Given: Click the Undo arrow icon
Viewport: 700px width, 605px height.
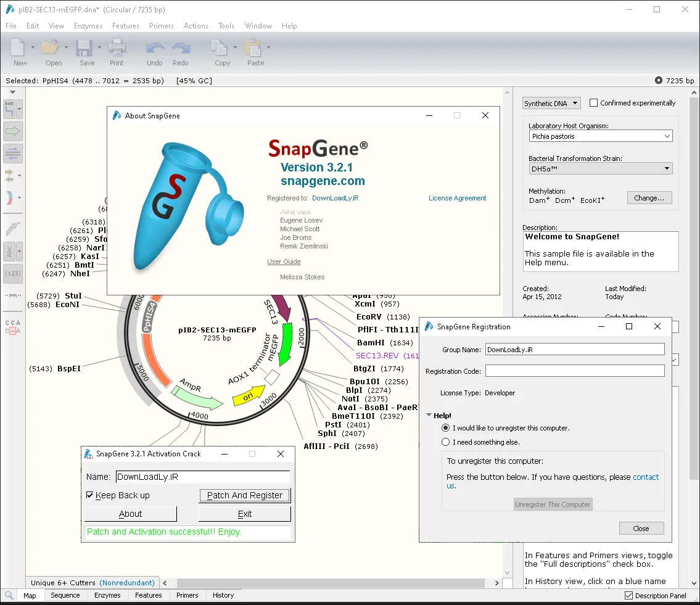Looking at the screenshot, I should [155, 47].
